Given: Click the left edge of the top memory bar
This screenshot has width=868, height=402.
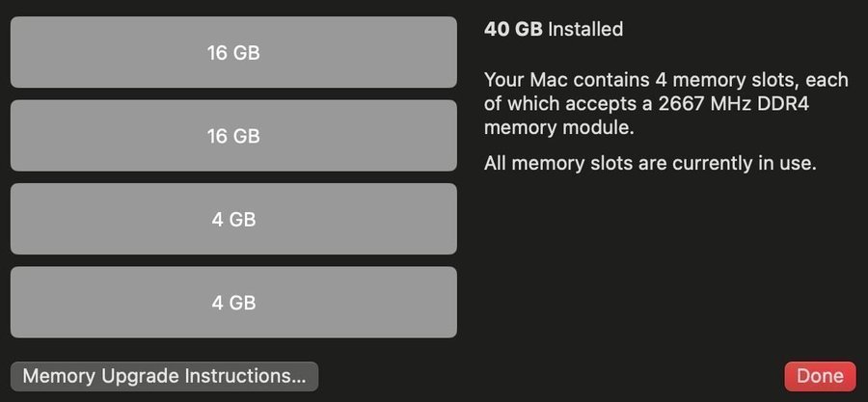Looking at the screenshot, I should pyautogui.click(x=19, y=52).
